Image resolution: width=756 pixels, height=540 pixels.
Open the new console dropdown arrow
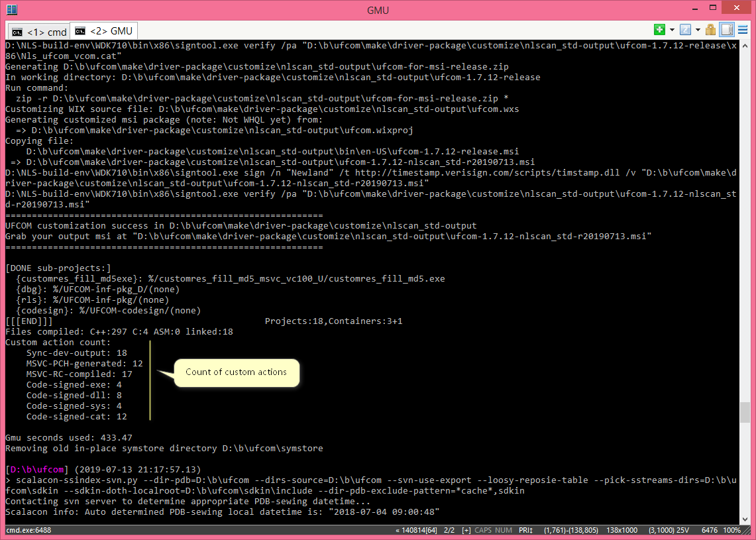[672, 30]
